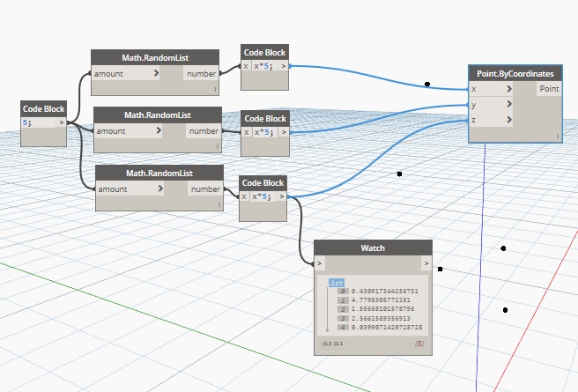Collapse the List header in the Watch node
Image resolution: width=578 pixels, height=392 pixels.
click(x=335, y=283)
